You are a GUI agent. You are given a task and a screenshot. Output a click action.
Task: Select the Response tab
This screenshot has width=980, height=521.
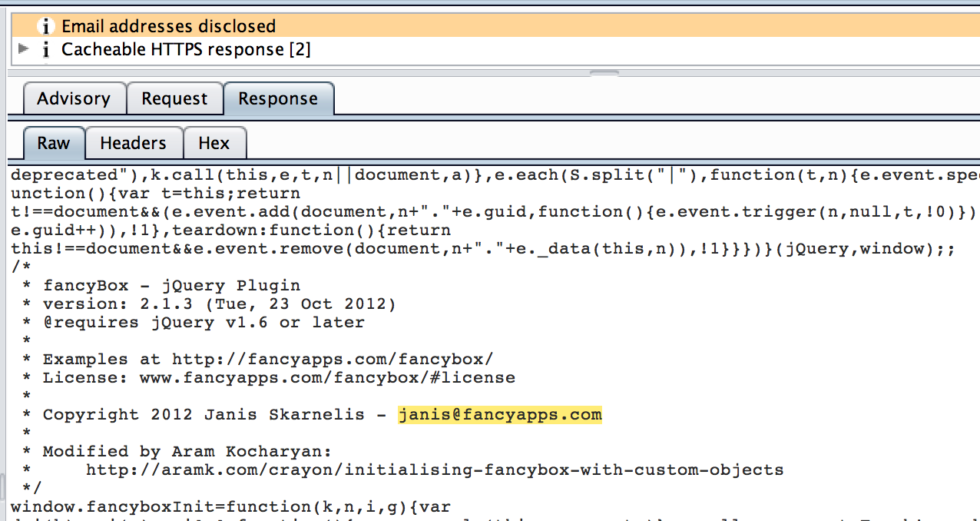[278, 99]
